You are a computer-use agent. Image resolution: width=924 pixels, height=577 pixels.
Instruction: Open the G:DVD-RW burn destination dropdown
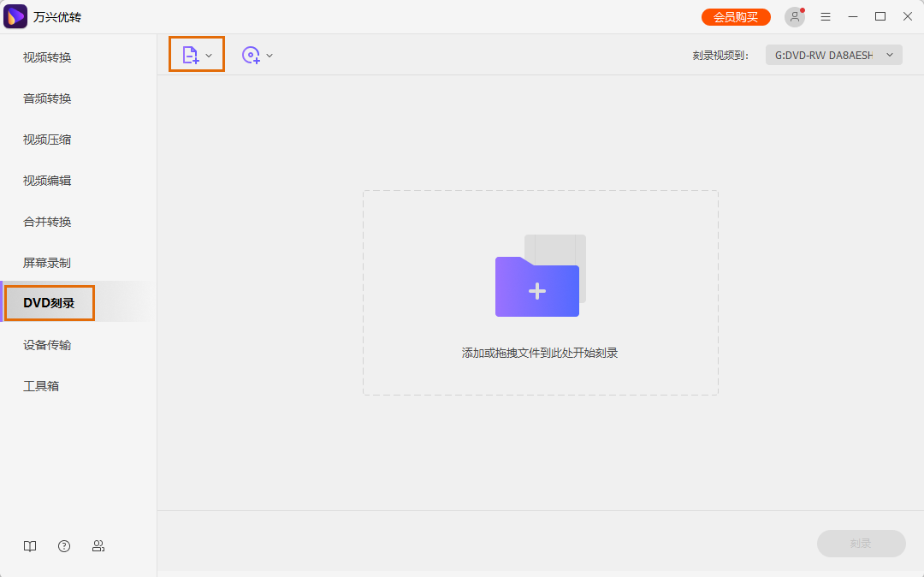(x=833, y=54)
